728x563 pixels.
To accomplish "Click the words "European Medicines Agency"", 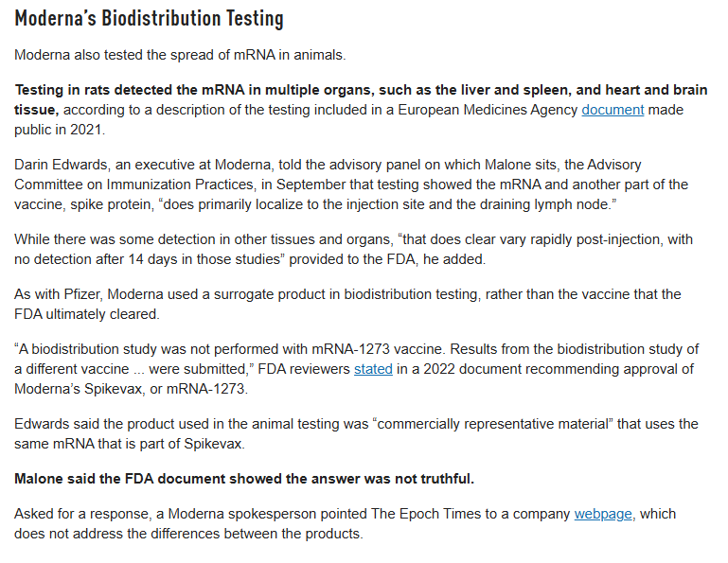I will click(x=490, y=110).
